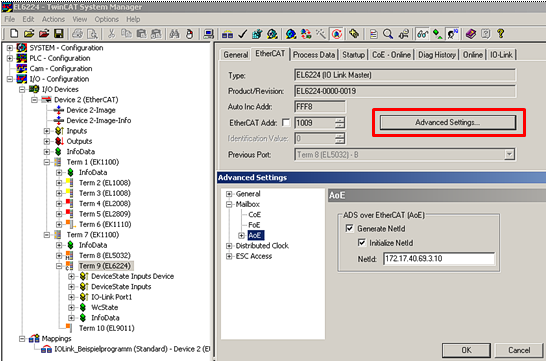Viewport: 546px width, 361px height.
Task: Toggle the Initialize NetId checkbox
Action: pyautogui.click(x=362, y=243)
